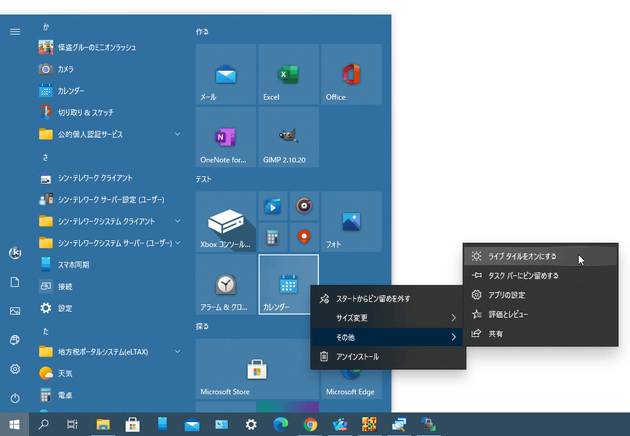Open シン・テレワーク サーバー設定 (ユーザー)
The image size is (630, 436).
[109, 200]
